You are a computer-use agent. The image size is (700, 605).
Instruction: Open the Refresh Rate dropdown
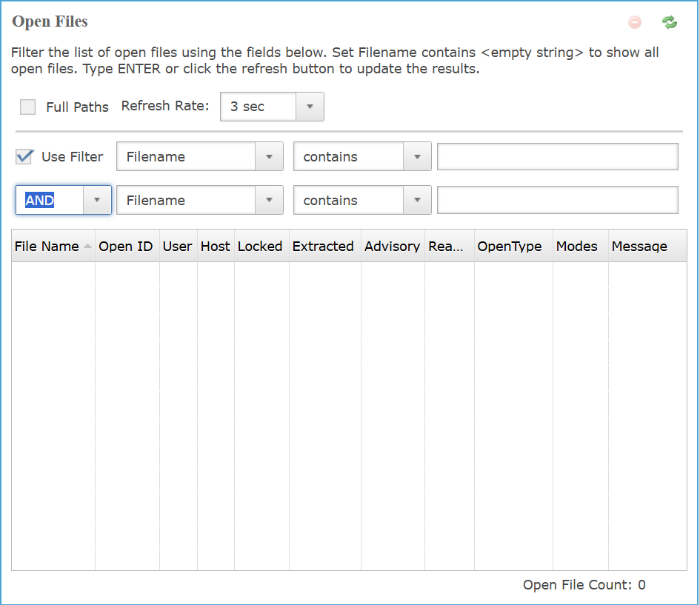(x=310, y=107)
